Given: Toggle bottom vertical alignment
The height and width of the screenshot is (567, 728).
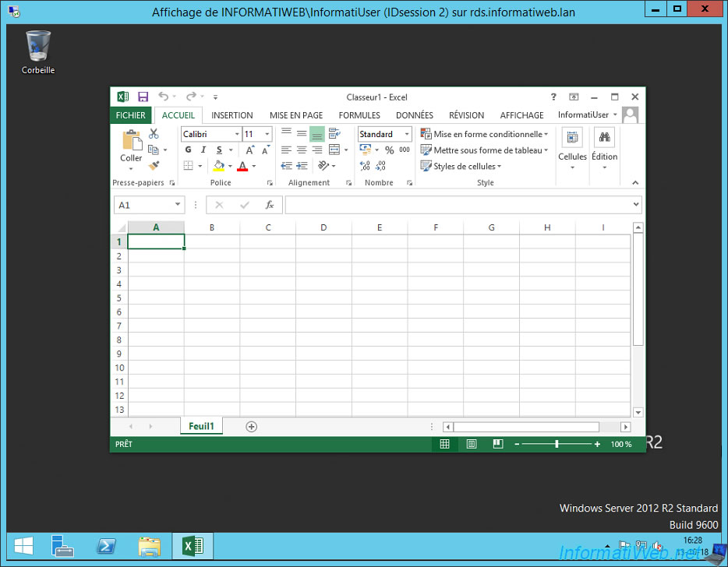Looking at the screenshot, I should coord(317,134).
